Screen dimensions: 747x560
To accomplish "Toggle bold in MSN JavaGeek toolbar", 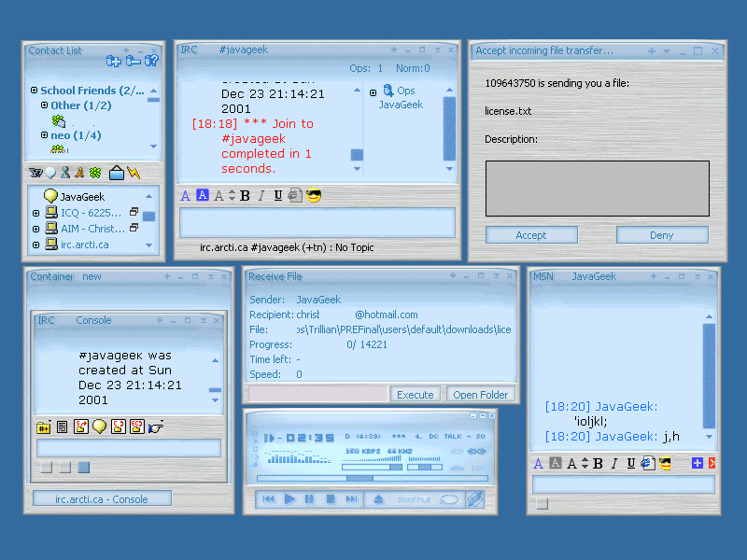I will (x=598, y=463).
